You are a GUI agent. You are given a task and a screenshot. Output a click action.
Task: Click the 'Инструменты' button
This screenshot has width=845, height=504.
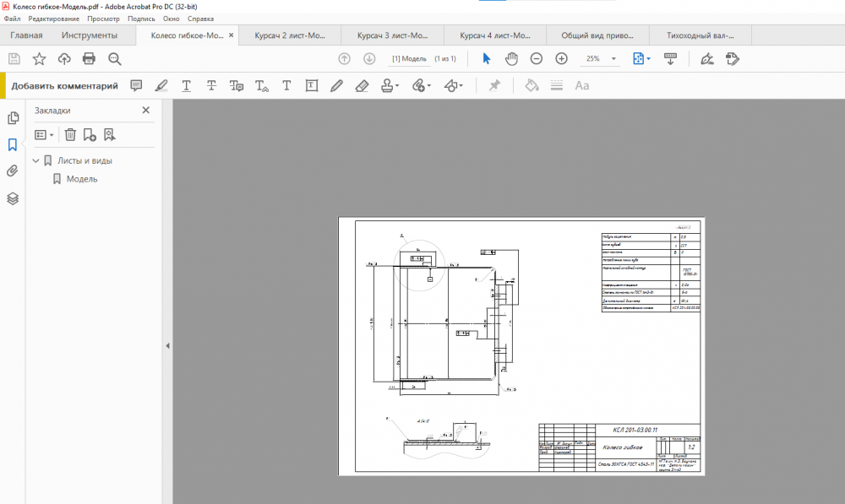pyautogui.click(x=90, y=35)
